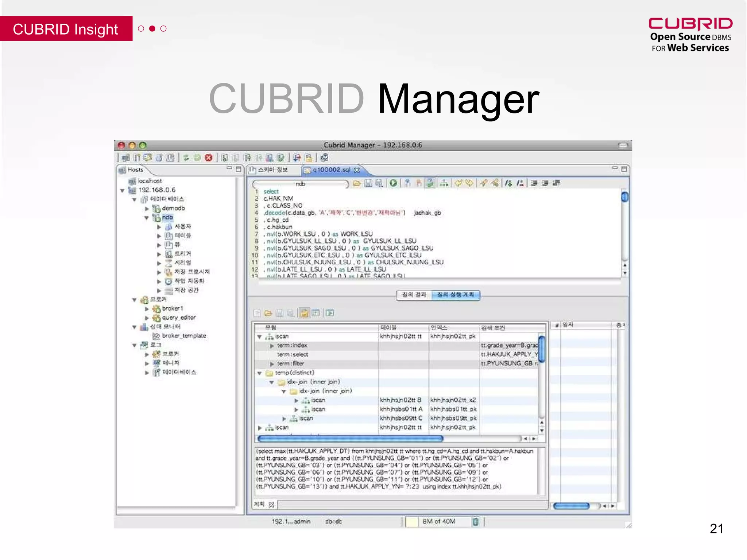The width and height of the screenshot is (747, 560).
Task: Click the 192.1...admin status bar entry
Action: pyautogui.click(x=291, y=521)
